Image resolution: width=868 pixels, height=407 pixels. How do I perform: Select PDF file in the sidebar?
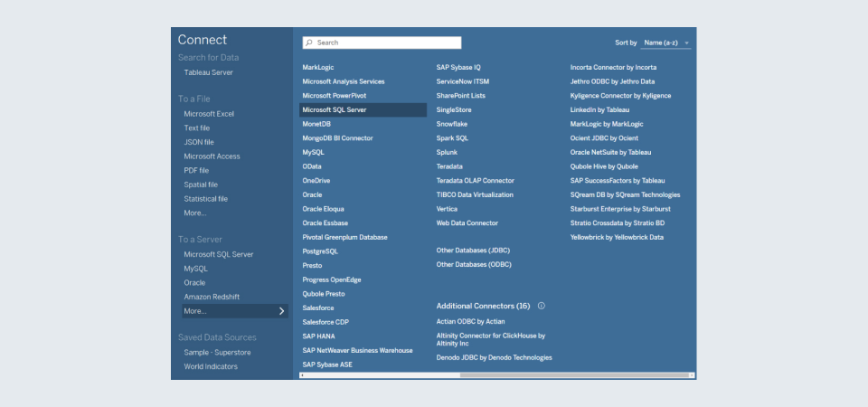(196, 171)
